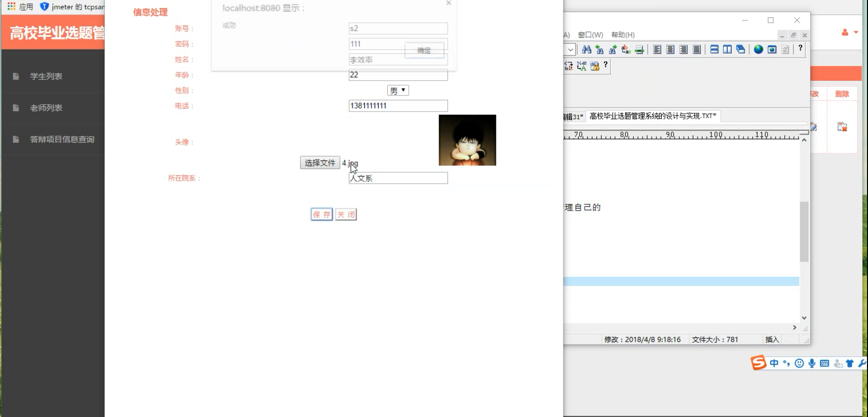
Task: Click the orange user account icon
Action: 845,33
